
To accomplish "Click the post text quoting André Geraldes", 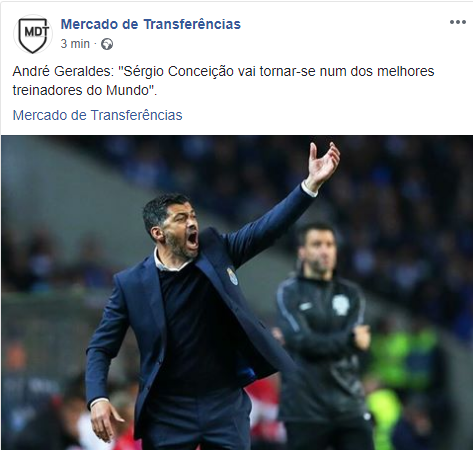I will coord(223,81).
